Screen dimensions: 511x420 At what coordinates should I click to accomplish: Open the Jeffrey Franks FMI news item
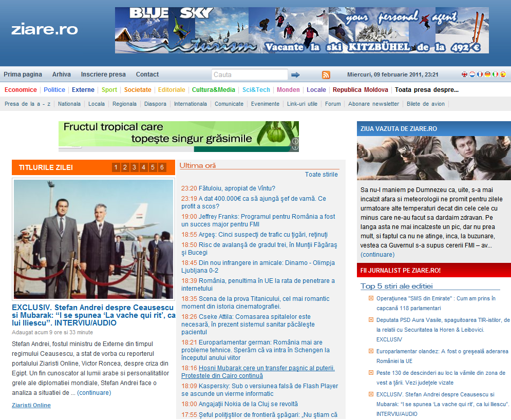tap(258, 220)
